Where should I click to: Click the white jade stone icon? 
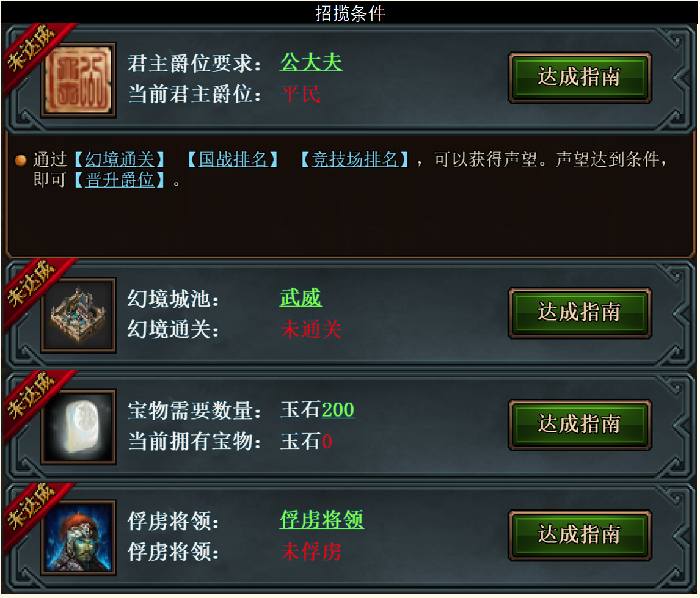click(x=78, y=427)
